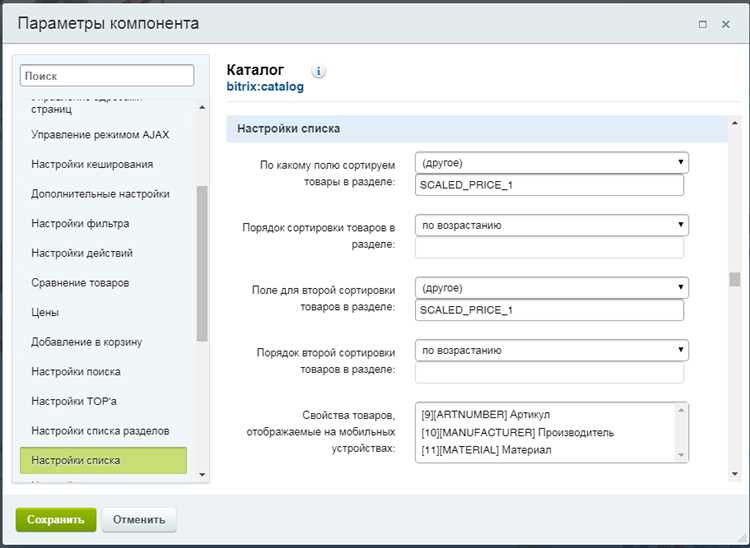Click empty input under Порядок второй сортировки
This screenshot has width=750, height=548.
pyautogui.click(x=549, y=373)
